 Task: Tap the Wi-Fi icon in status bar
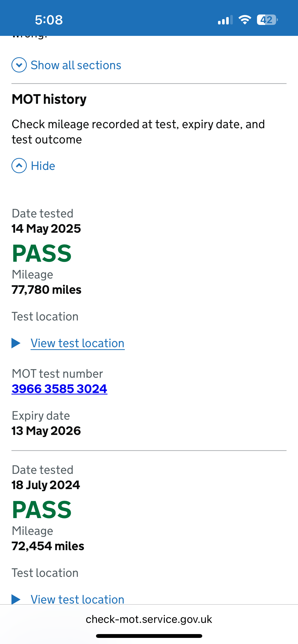[x=245, y=20]
